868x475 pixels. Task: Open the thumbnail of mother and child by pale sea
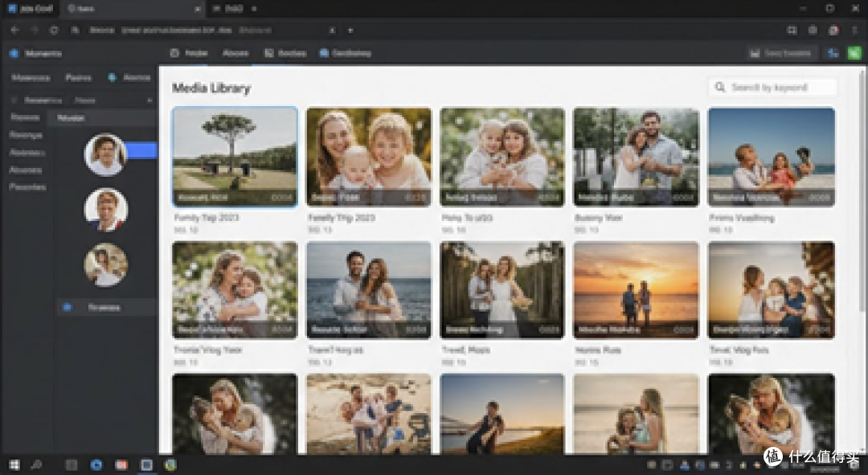(x=636, y=414)
